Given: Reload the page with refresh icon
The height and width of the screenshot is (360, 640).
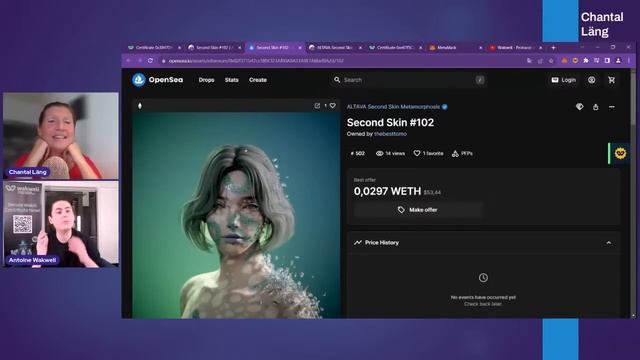Looking at the screenshot, I should coord(150,61).
